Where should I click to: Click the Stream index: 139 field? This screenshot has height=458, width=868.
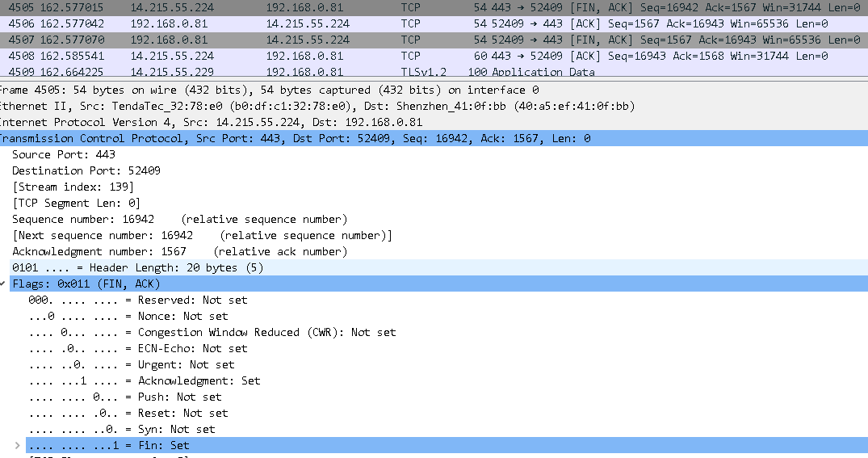pyautogui.click(x=73, y=187)
